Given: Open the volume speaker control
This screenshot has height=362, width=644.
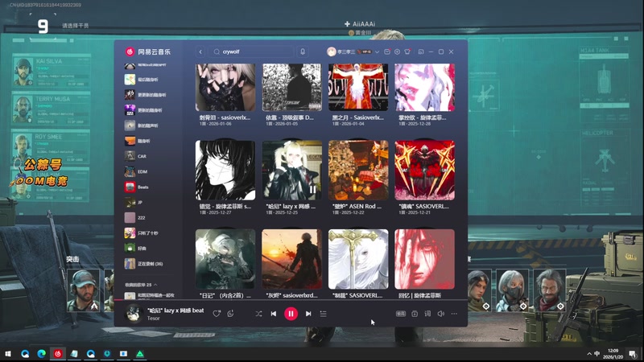Looking at the screenshot, I should (440, 314).
